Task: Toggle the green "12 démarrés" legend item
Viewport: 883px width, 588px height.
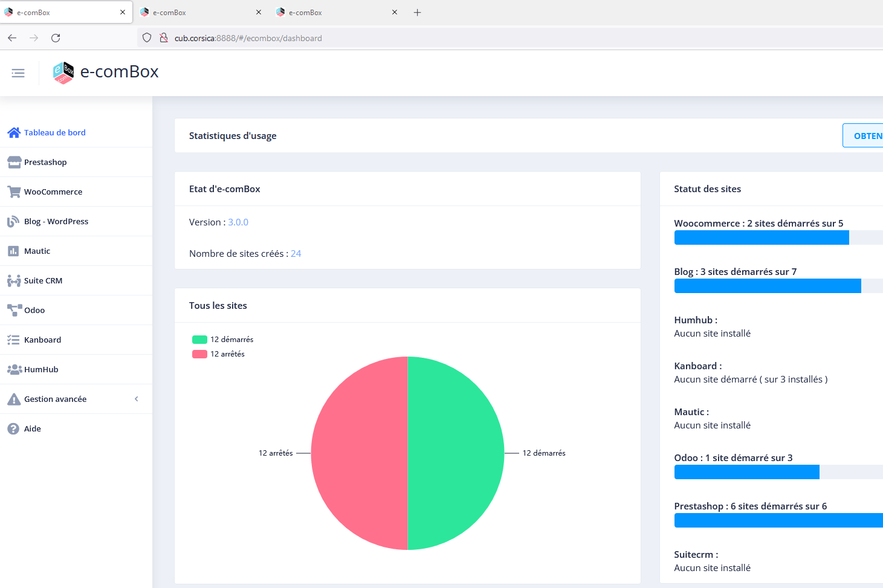Action: 222,340
